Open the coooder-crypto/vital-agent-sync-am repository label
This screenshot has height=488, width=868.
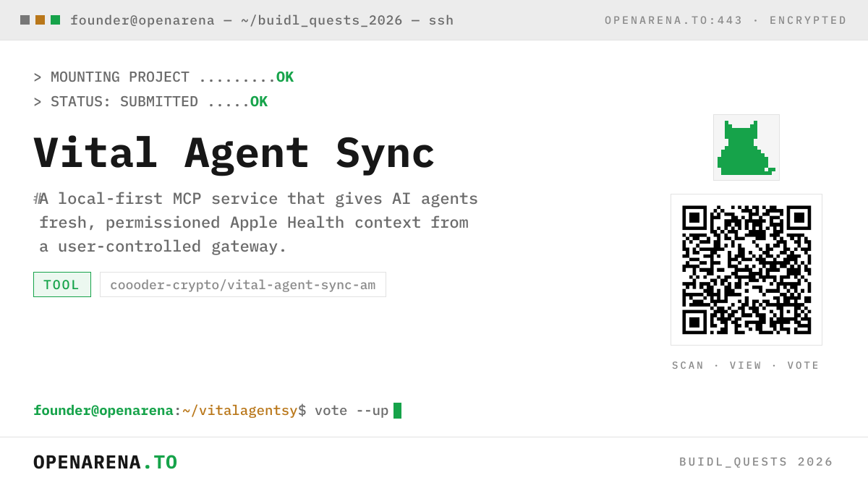243,285
